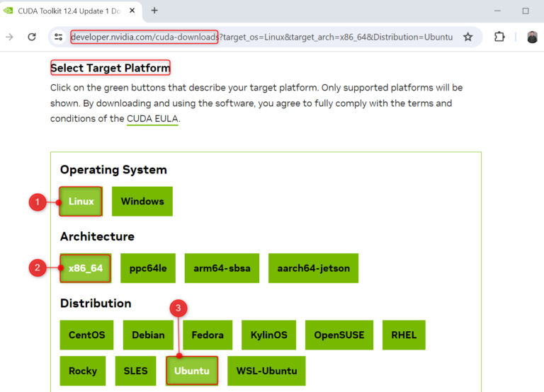Open the user profile avatar
The width and height of the screenshot is (544, 392).
[x=532, y=37]
